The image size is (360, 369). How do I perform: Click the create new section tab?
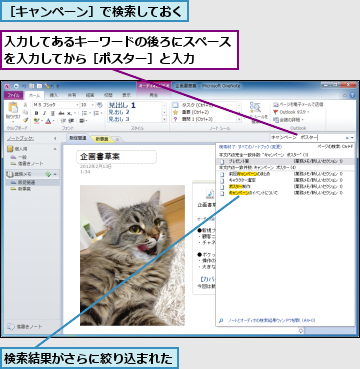pyautogui.click(x=117, y=139)
